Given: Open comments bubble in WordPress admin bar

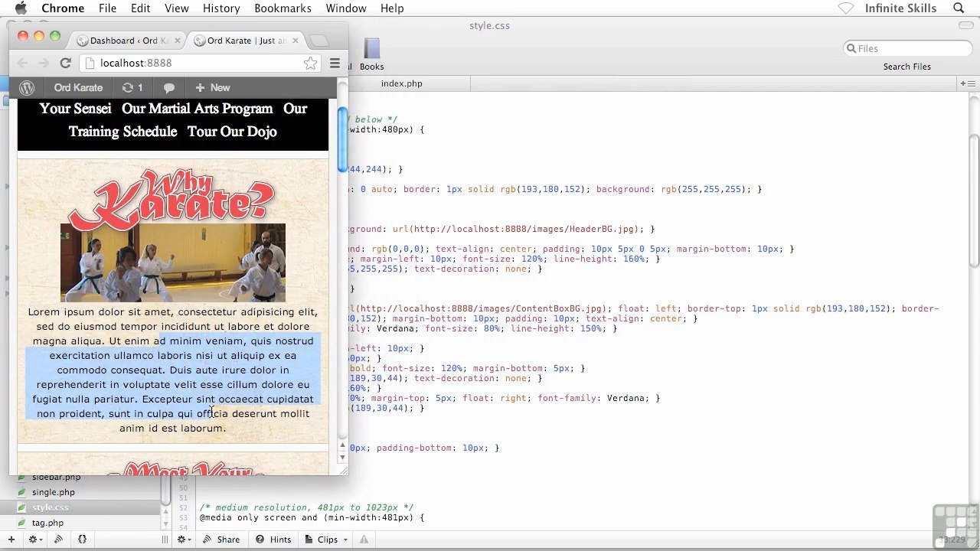Looking at the screenshot, I should [x=169, y=88].
